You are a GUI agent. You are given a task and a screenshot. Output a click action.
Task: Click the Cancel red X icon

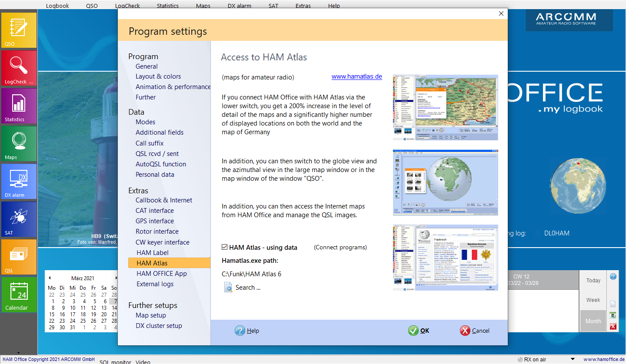[465, 331]
